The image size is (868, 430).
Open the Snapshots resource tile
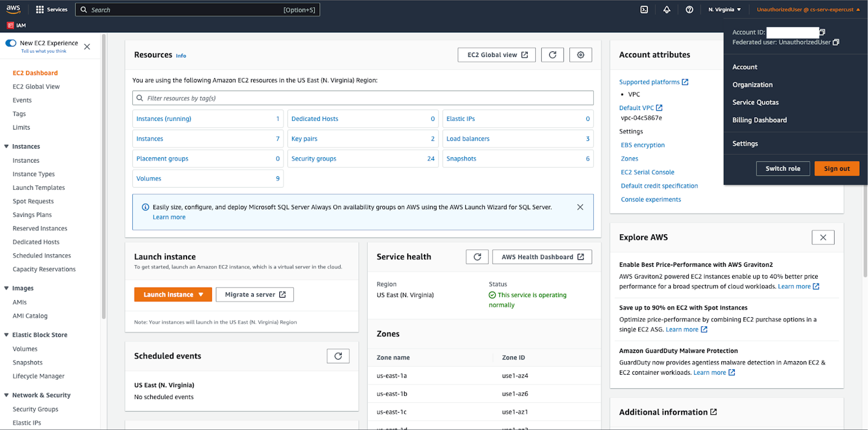pyautogui.click(x=518, y=159)
